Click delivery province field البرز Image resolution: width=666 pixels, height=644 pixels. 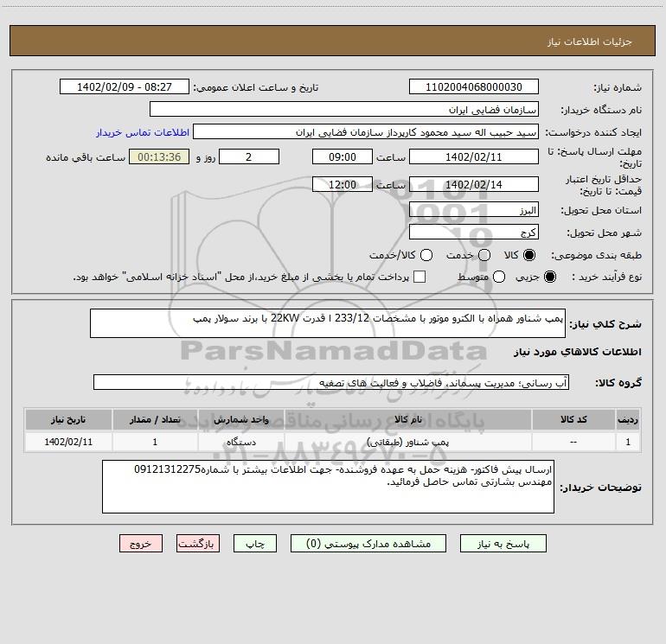point(474,210)
